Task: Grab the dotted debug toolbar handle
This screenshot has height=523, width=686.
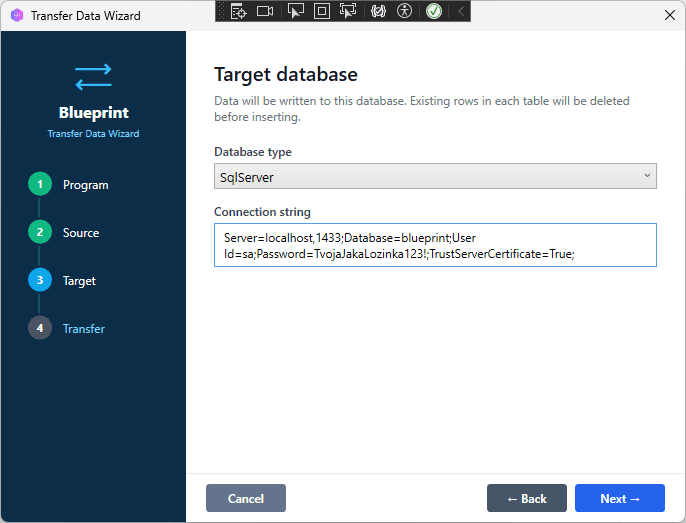Action: (221, 11)
